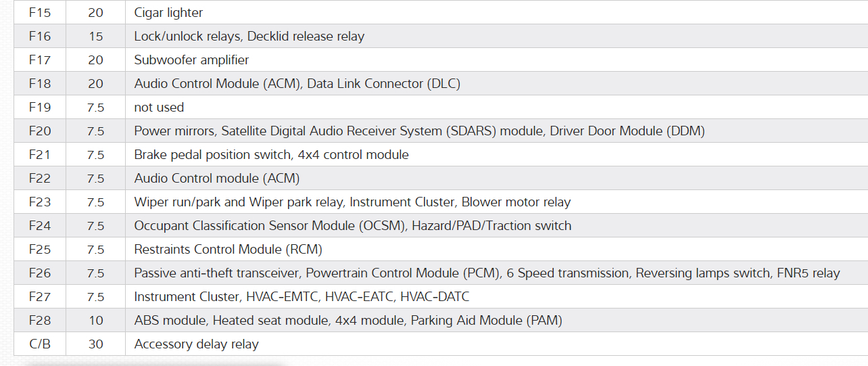Screen dimensions: 868x366
Task: Click the F18 fuse number cell
Action: [x=40, y=84]
